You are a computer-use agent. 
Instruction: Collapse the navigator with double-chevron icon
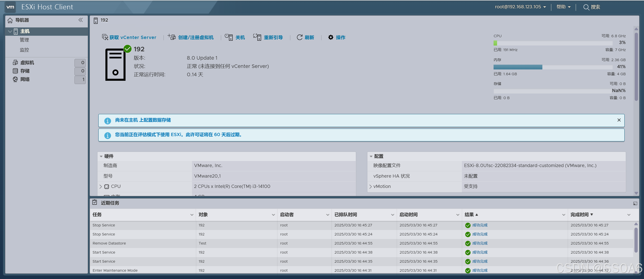click(x=80, y=20)
